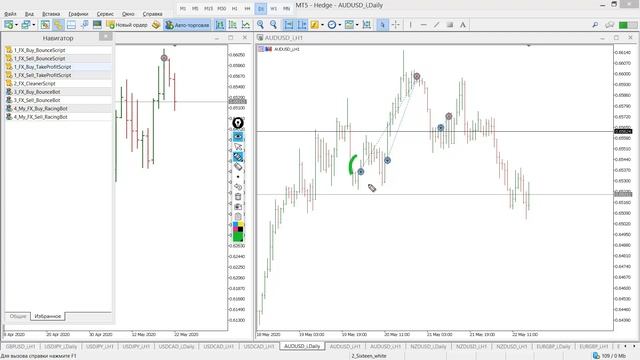Viewport: 640px width, 360px height.
Task: Open the Strategy Tester icon
Action: (x=97, y=25)
